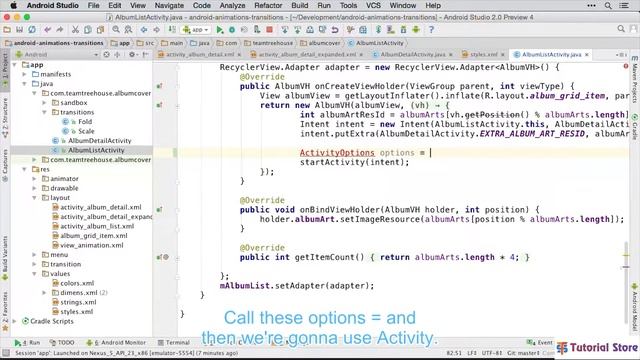640x360 pixels.
Task: Open Project panel gear settings
Action: [132, 54]
